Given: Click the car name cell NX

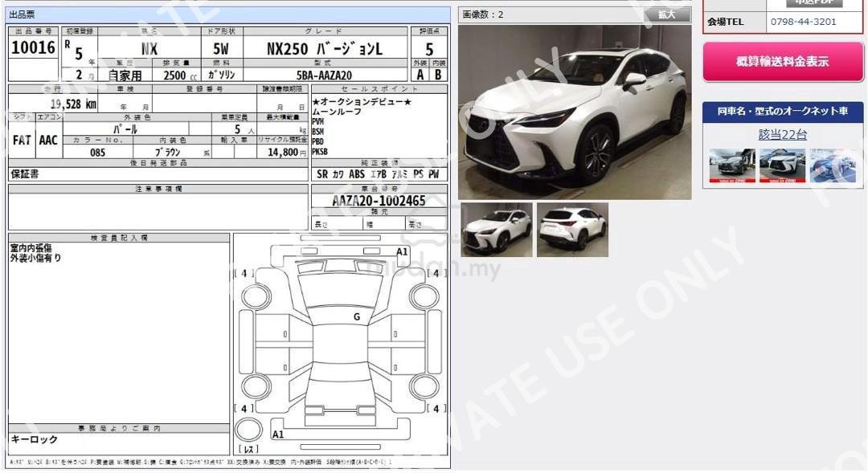Looking at the screenshot, I should (149, 49).
